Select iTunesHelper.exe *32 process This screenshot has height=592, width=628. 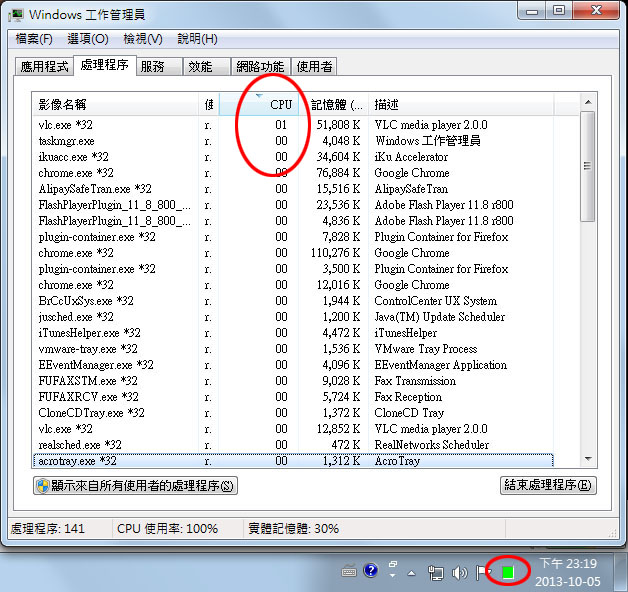(293, 333)
